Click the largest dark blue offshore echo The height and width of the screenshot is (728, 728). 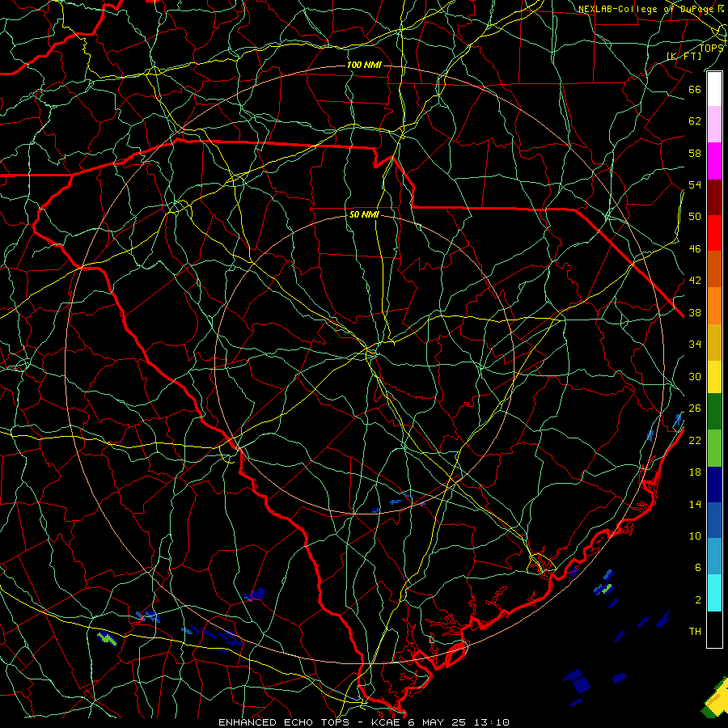coord(576,681)
